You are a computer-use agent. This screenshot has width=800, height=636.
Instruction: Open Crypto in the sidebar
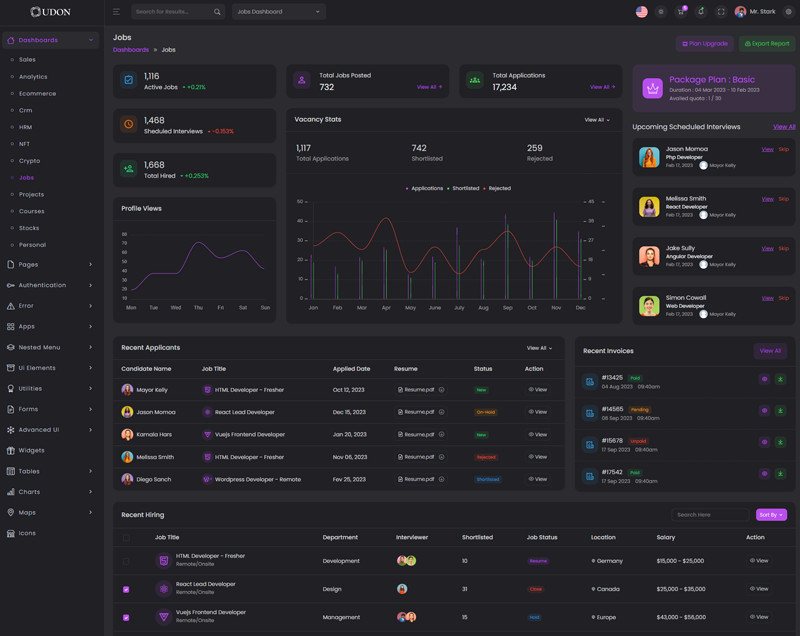click(29, 161)
